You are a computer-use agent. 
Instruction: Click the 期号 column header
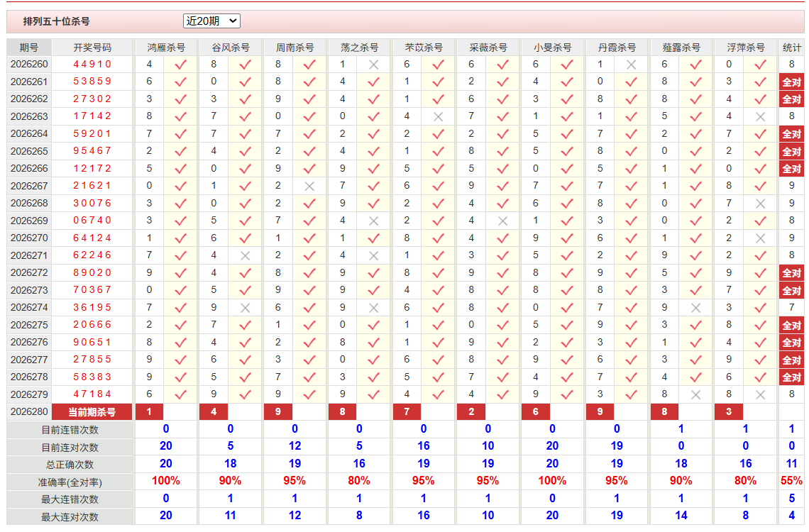click(x=29, y=48)
